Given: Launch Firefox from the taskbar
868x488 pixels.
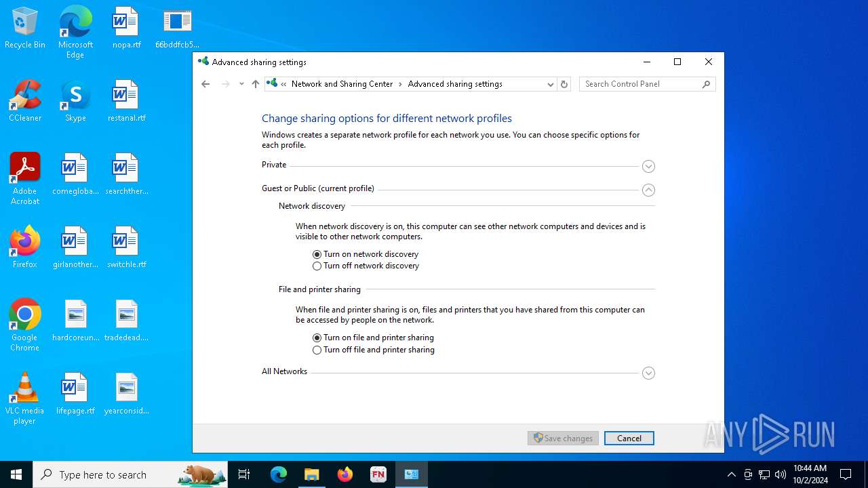Looking at the screenshot, I should pyautogui.click(x=345, y=474).
